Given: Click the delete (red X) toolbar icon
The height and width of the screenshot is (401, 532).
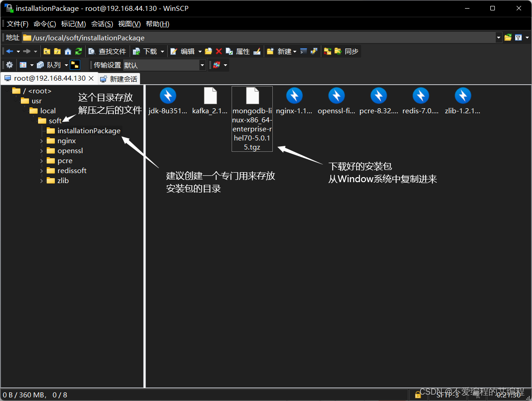Looking at the screenshot, I should coord(219,51).
